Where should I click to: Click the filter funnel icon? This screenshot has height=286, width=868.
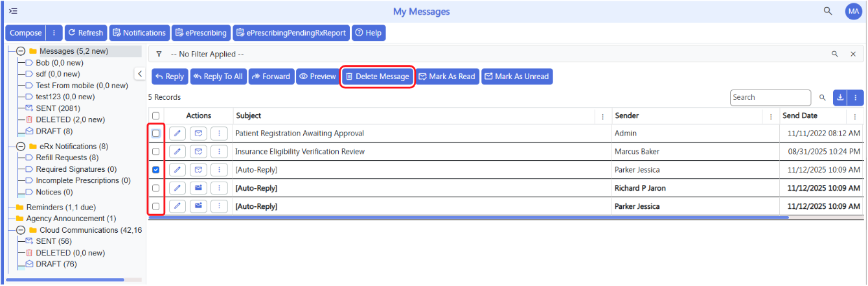point(159,54)
